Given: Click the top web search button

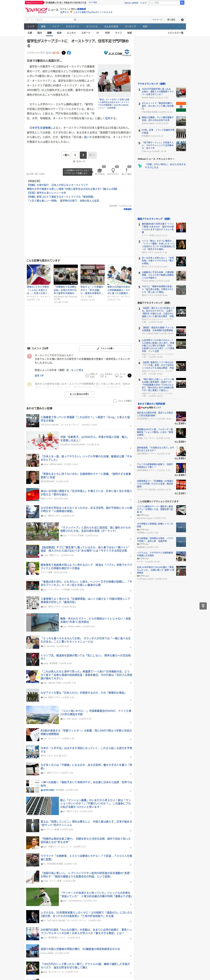Looking at the screenshot, I should 182,3.
